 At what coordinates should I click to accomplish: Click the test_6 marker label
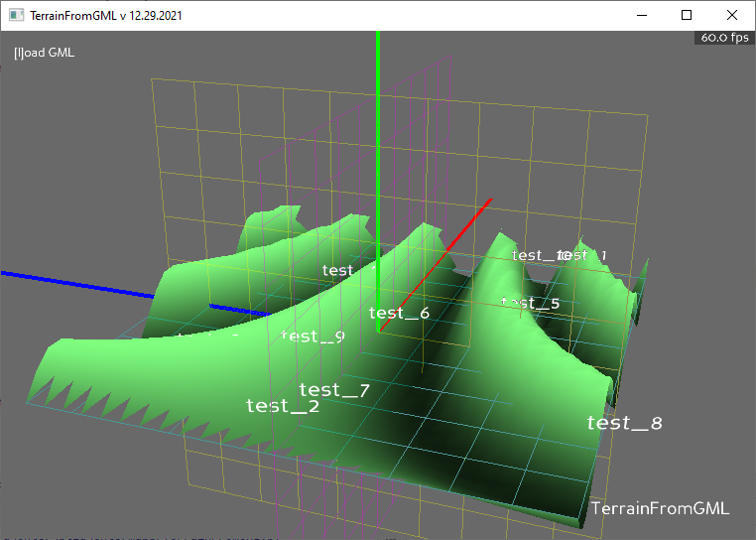tap(399, 313)
